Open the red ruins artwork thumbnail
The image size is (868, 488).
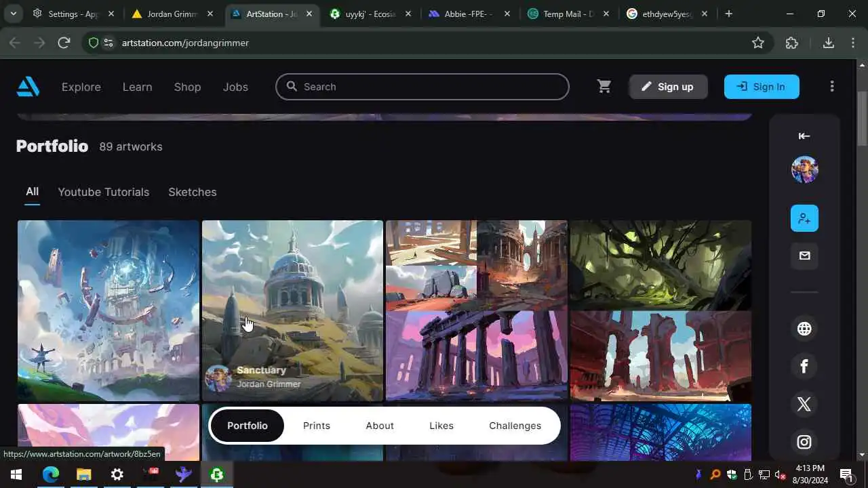tap(660, 356)
